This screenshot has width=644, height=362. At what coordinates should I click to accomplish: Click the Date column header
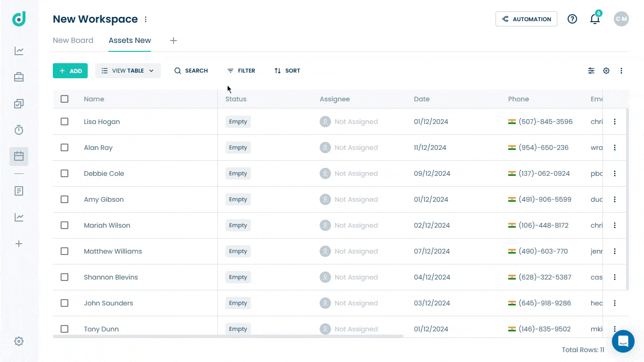coord(422,99)
